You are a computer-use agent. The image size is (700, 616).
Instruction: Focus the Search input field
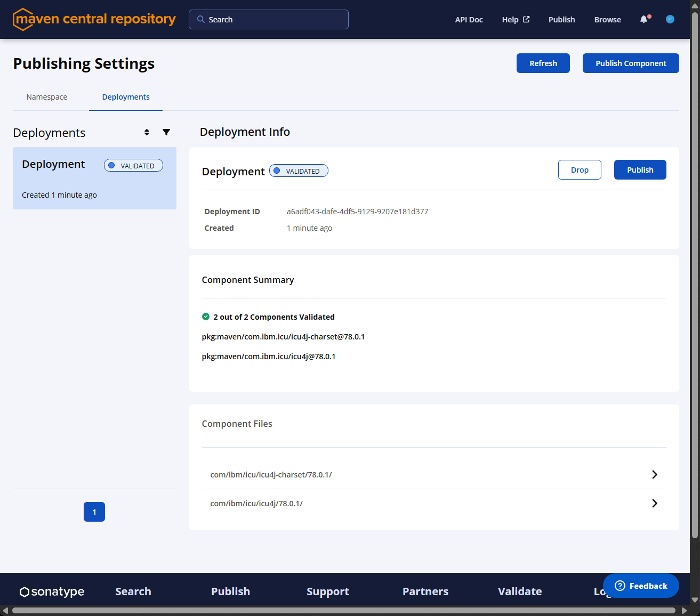coord(269,19)
